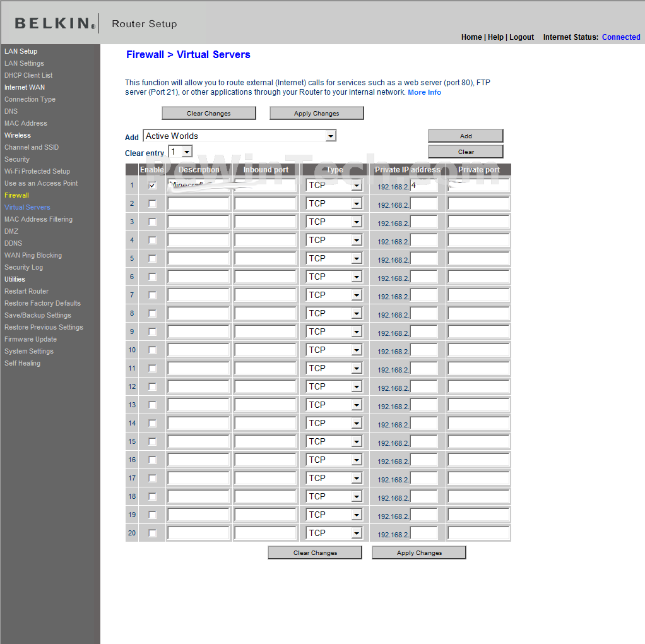Screen dimensions: 645x644
Task: Open Type dropdown in row 19
Action: click(x=334, y=515)
